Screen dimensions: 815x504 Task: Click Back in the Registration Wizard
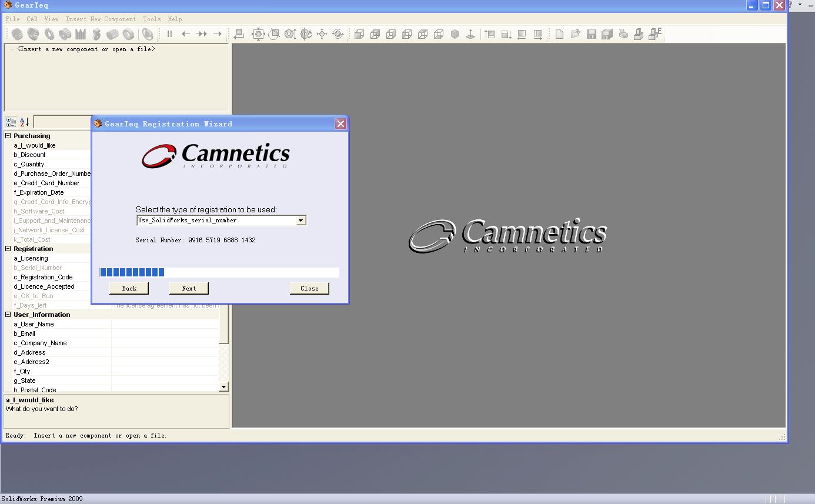point(129,288)
